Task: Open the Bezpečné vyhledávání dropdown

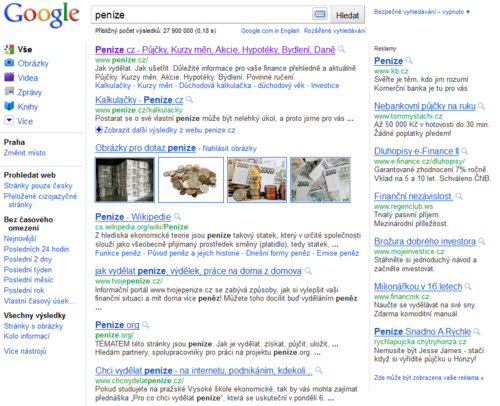Action: (422, 12)
